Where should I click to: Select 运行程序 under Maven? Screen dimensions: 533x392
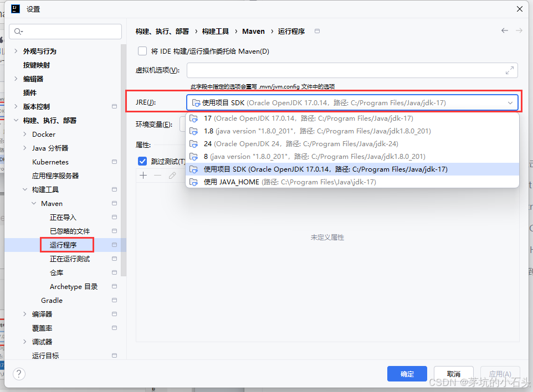[63, 245]
